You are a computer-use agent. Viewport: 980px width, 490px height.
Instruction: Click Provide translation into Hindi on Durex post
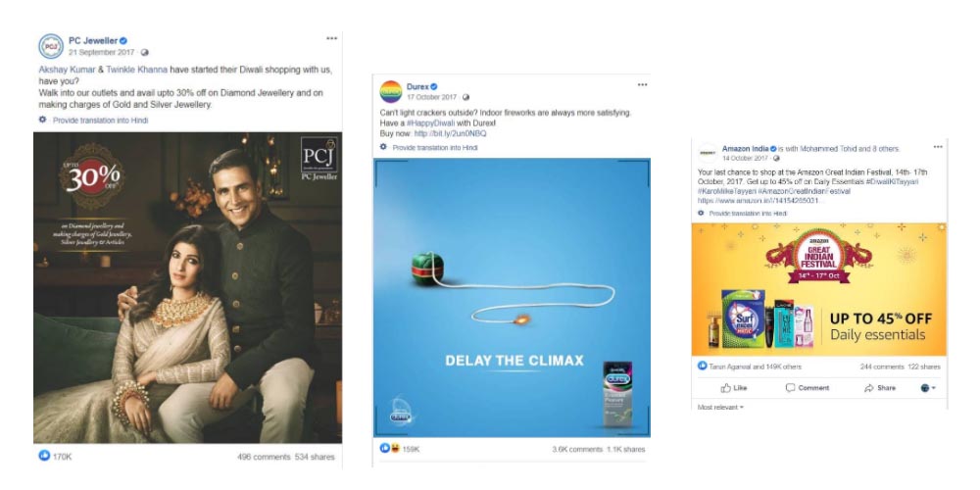point(435,148)
